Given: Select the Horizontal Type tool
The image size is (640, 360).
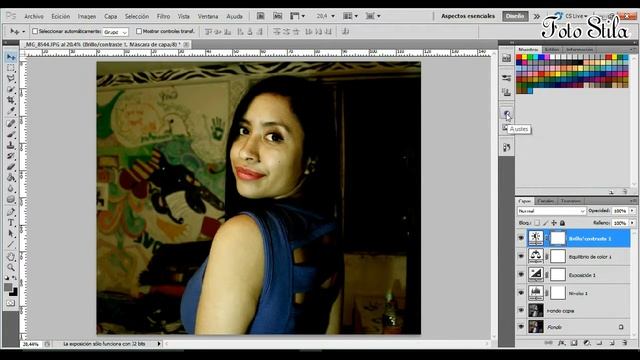Looking at the screenshot, I should [11, 223].
